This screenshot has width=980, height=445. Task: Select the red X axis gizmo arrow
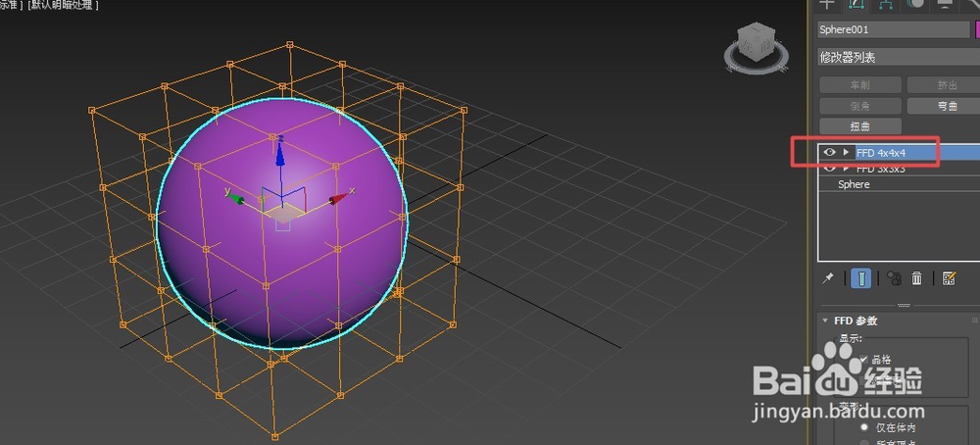(x=338, y=198)
